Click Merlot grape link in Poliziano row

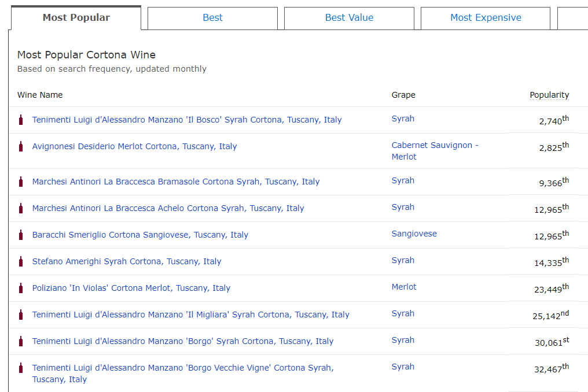(404, 287)
